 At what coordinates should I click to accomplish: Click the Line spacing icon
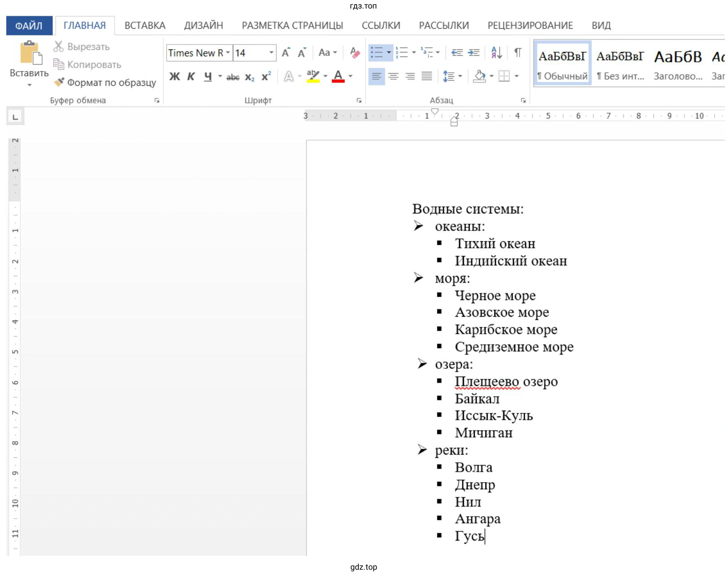[449, 76]
